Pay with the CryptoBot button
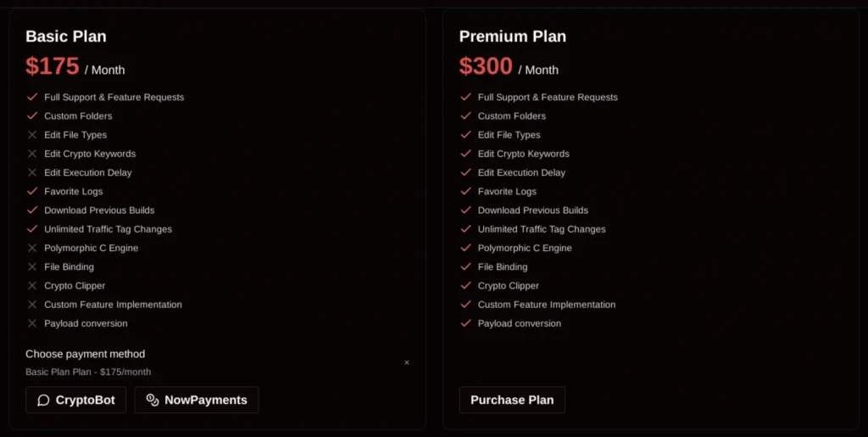This screenshot has height=437, width=868. 76,401
